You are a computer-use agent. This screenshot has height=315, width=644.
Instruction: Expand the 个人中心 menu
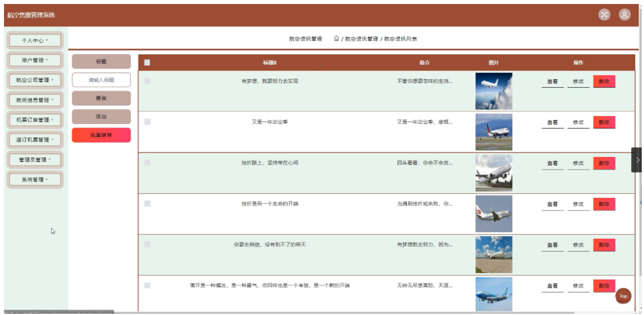(35, 40)
